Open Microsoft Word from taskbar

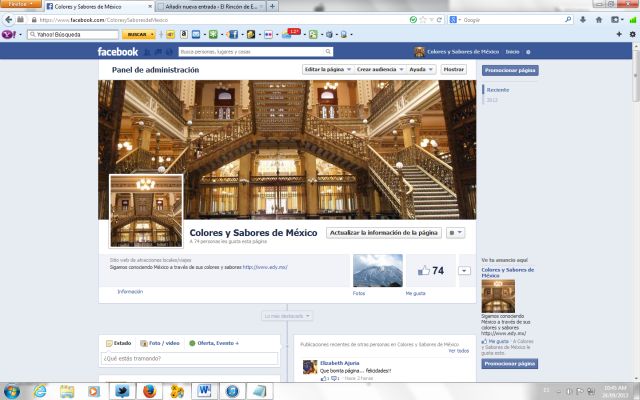tap(204, 391)
